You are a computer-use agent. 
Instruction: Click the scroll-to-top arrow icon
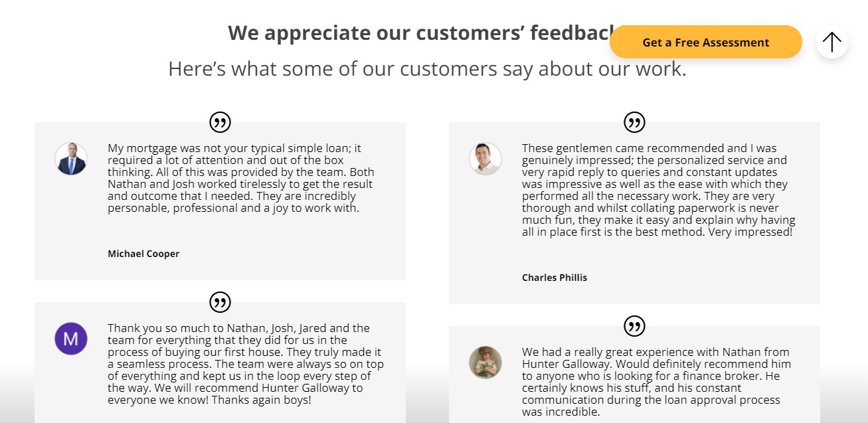[x=831, y=42]
